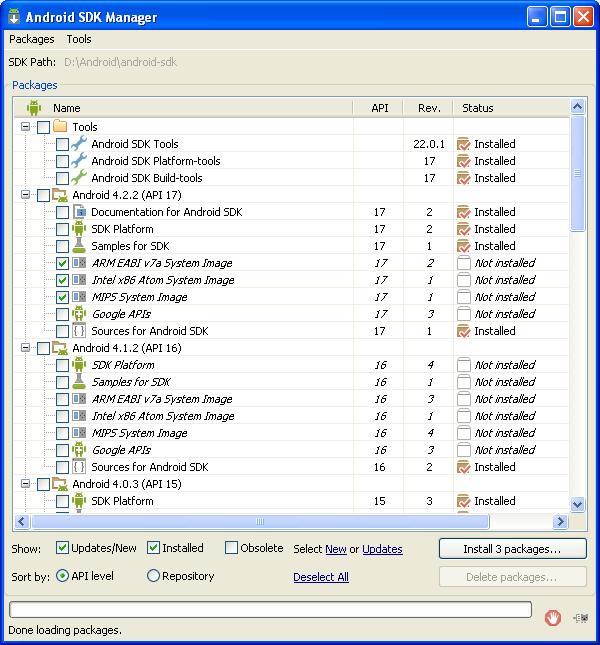Select the Repository sort radio button

click(x=153, y=576)
